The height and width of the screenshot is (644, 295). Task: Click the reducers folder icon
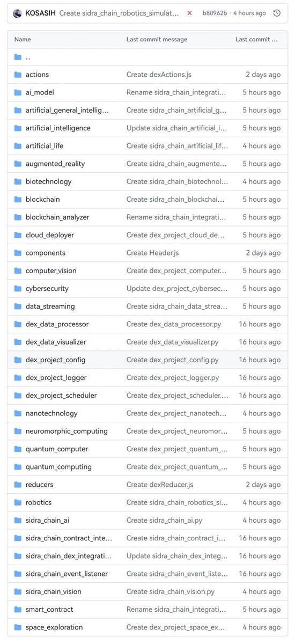click(x=18, y=485)
